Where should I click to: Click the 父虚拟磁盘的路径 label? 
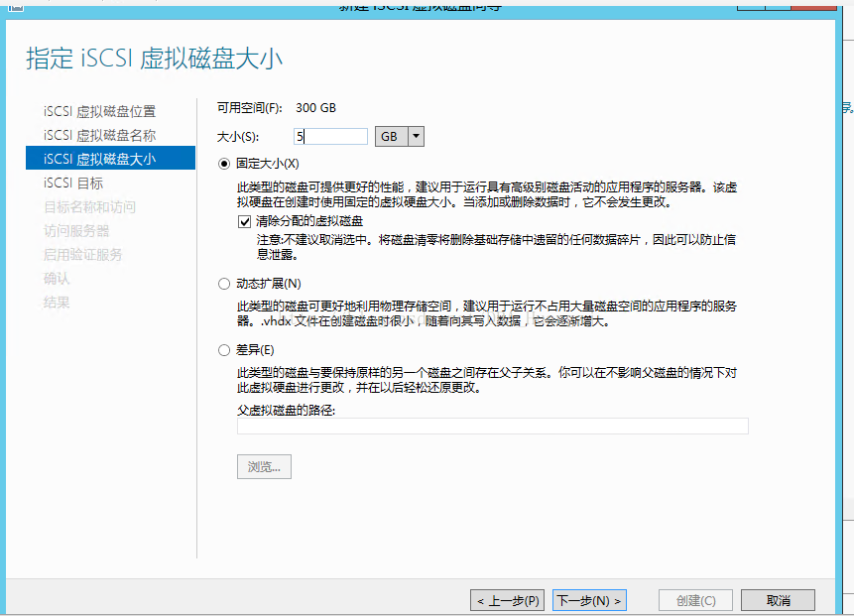(x=286, y=410)
